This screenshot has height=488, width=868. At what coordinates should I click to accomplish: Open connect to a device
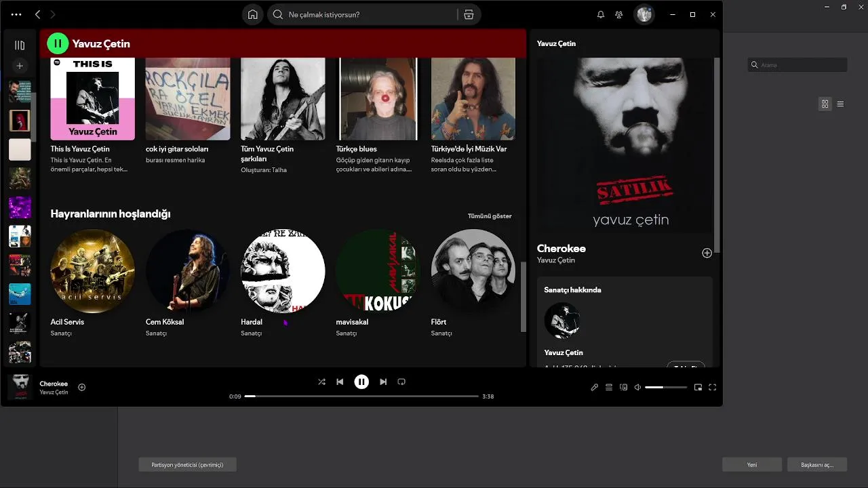(623, 387)
